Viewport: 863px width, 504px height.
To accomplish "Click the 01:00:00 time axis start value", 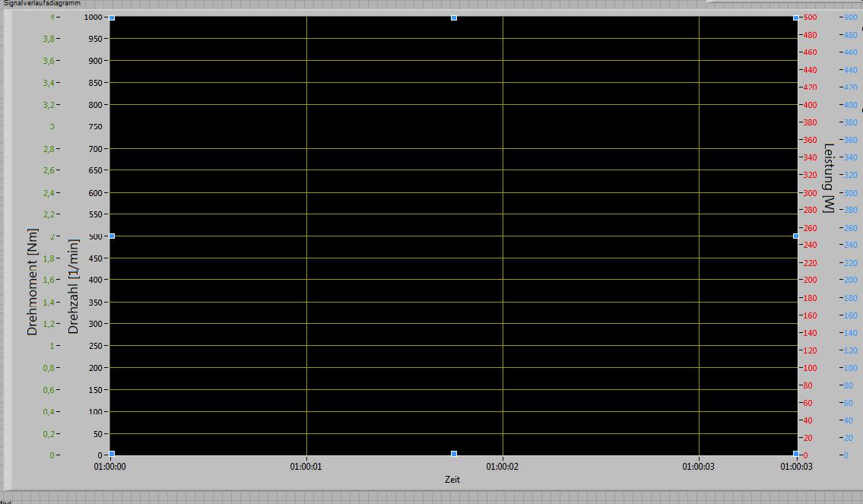I will pos(109,467).
